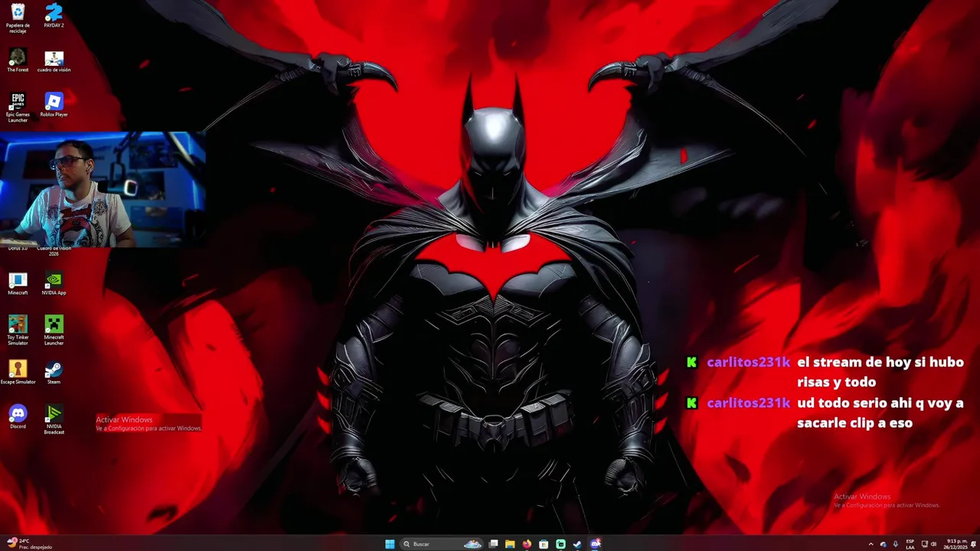This screenshot has height=551, width=980.
Task: Select the Escape Simulator desktop icon
Action: (x=18, y=373)
